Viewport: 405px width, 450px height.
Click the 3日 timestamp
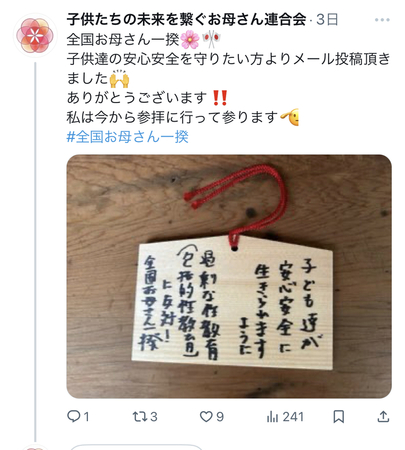pos(327,20)
